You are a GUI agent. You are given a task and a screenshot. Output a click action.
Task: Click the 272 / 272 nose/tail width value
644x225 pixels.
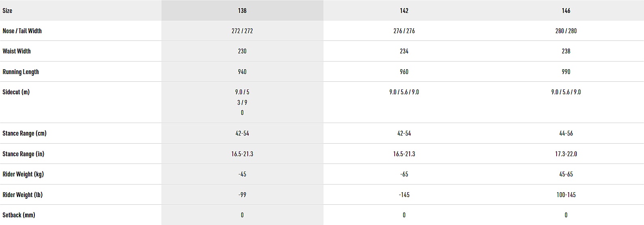242,31
